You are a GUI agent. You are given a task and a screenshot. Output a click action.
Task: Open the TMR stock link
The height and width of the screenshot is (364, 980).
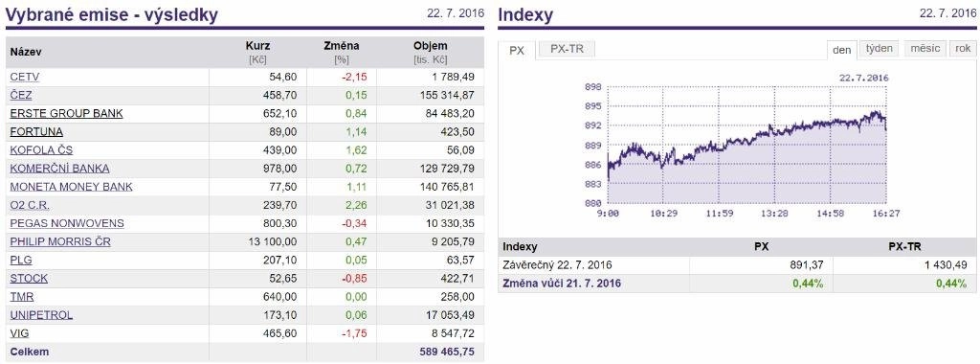(x=22, y=296)
